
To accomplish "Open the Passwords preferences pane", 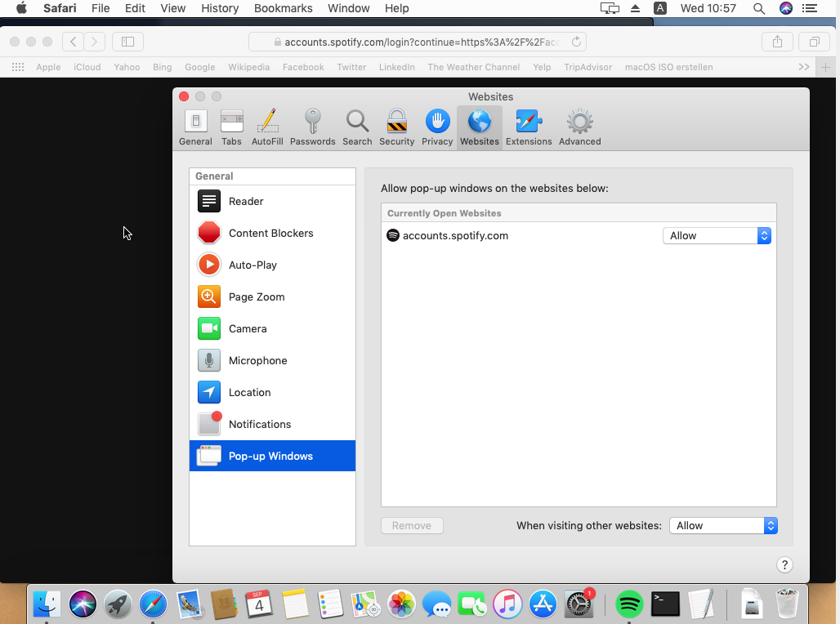I will (x=312, y=127).
